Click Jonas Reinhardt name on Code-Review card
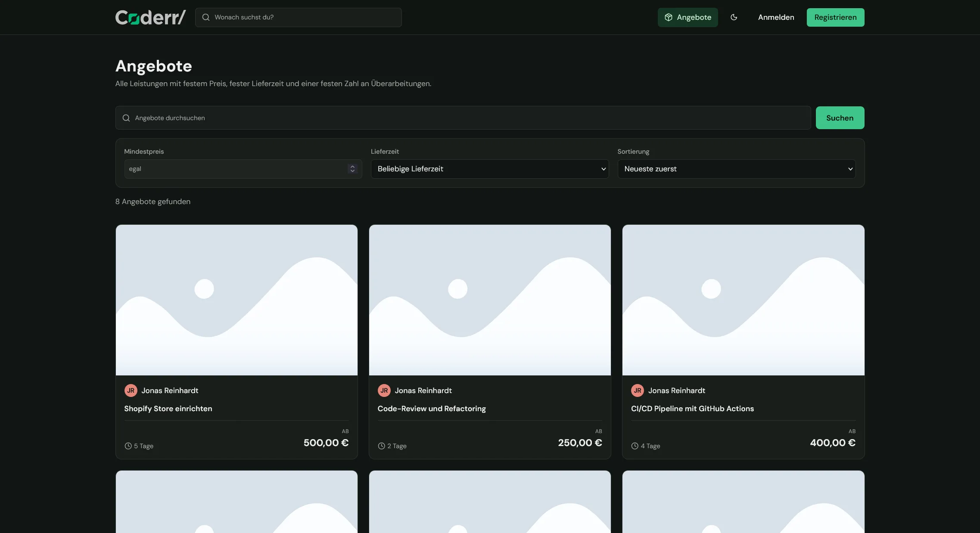This screenshot has height=533, width=980. (423, 390)
